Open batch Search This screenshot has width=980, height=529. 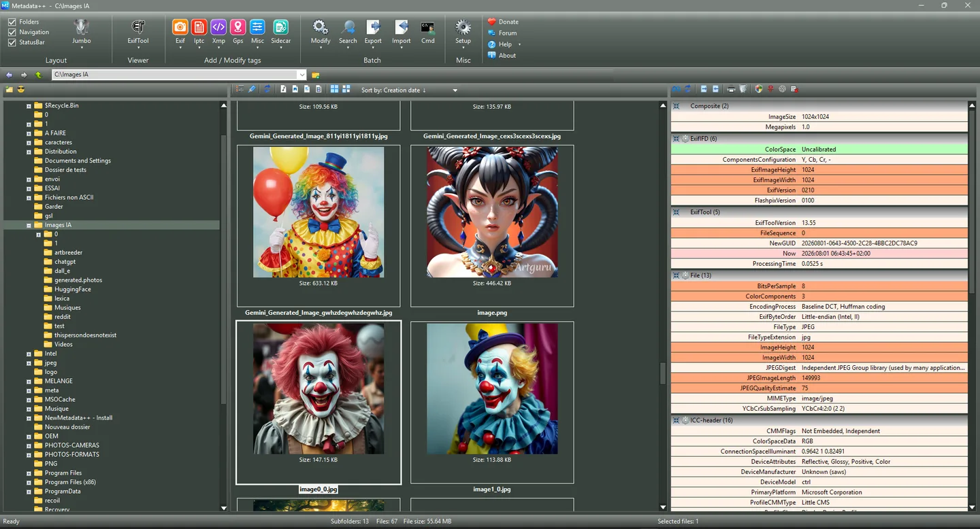tap(348, 31)
